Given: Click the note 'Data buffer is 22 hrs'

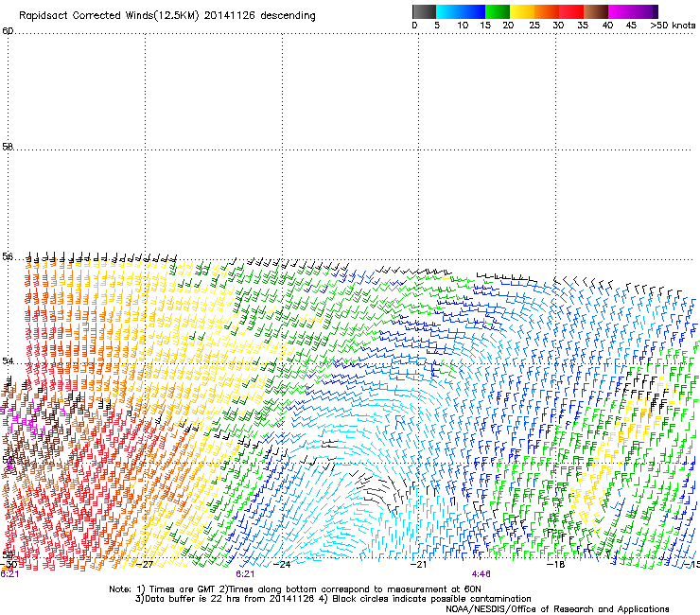Looking at the screenshot, I should 198,599.
